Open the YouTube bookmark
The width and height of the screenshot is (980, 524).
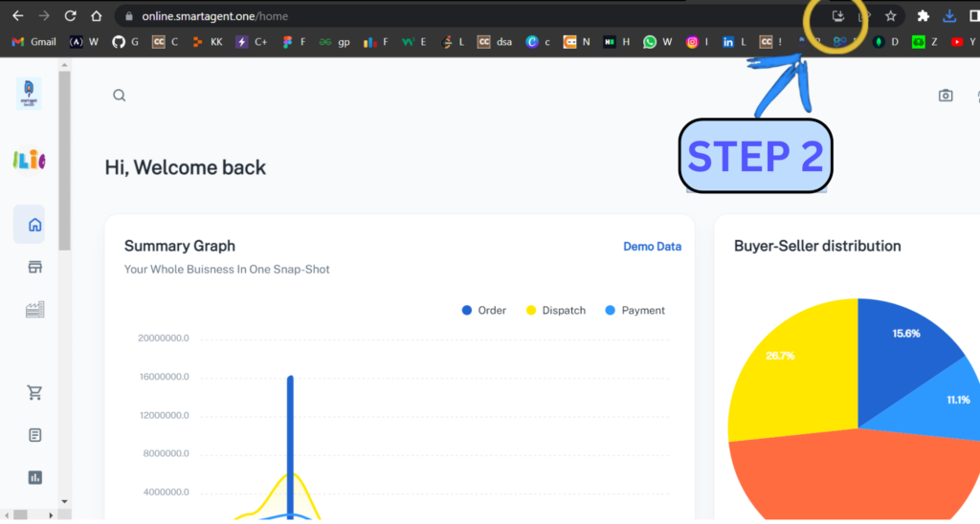pyautogui.click(x=963, y=42)
